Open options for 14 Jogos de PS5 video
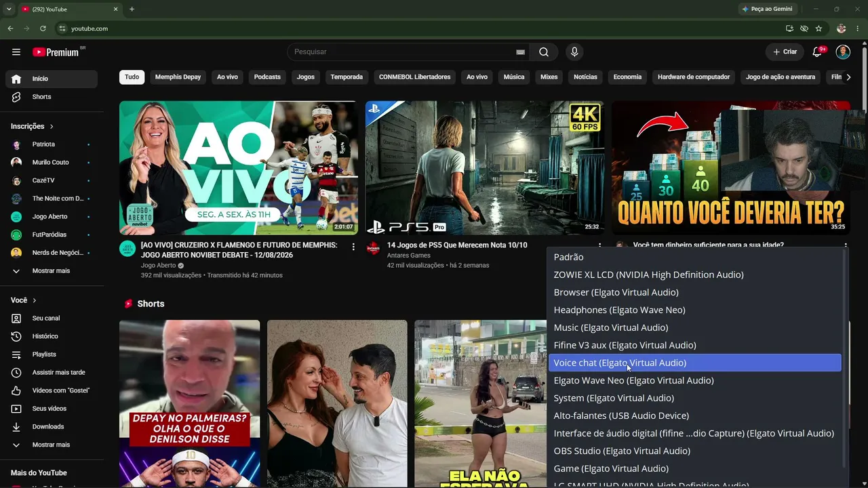The height and width of the screenshot is (488, 868). coord(599,246)
